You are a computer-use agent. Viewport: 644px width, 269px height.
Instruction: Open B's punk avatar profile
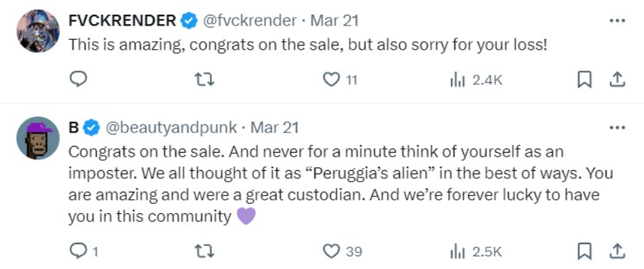click(x=38, y=138)
